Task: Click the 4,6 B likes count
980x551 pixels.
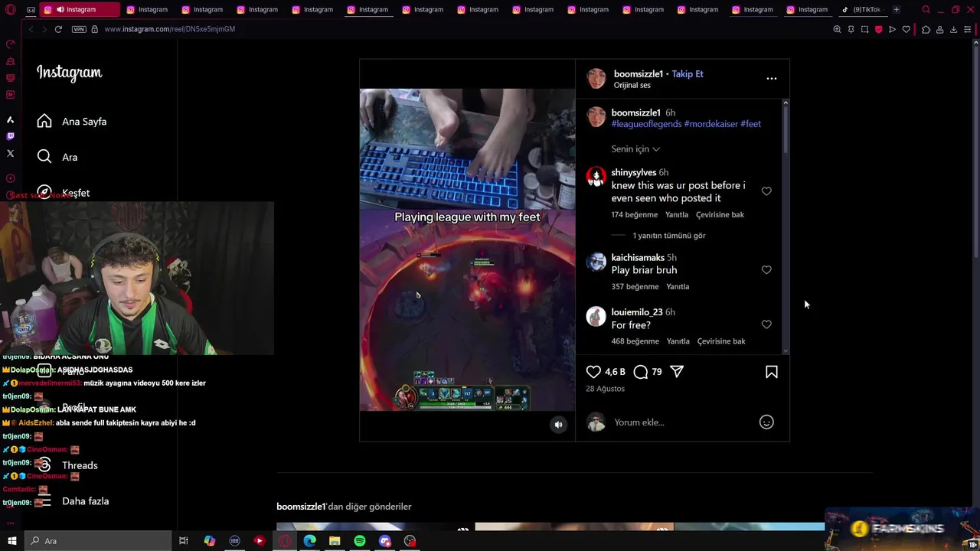Action: tap(615, 372)
